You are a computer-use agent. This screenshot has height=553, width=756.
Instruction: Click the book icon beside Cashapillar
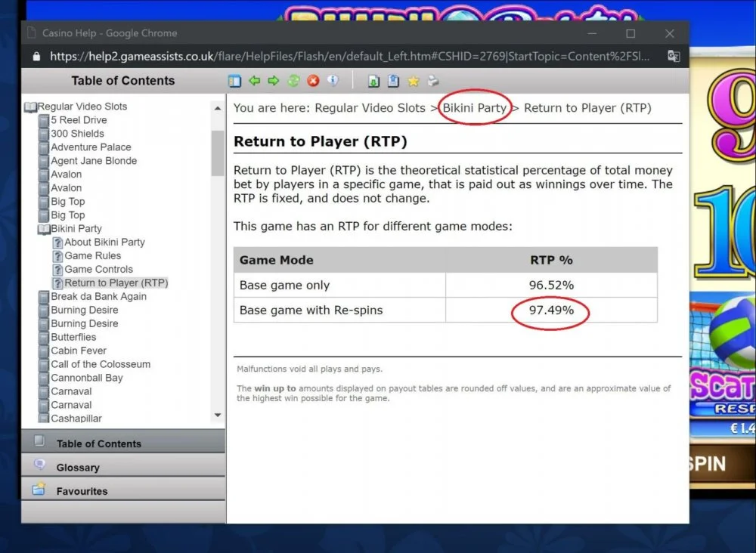pos(44,418)
